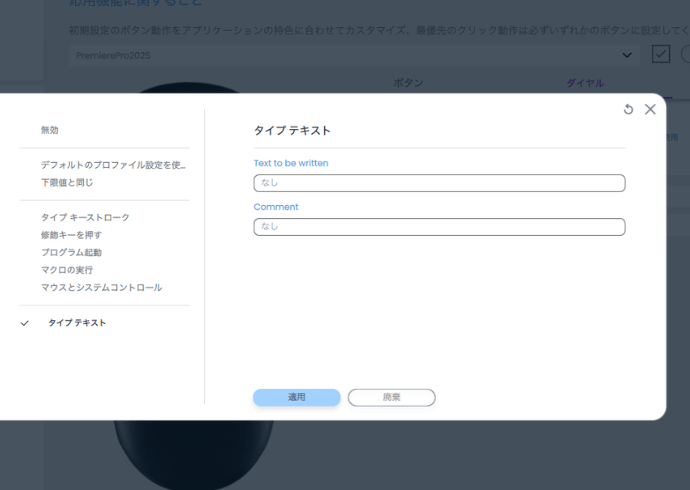Close the タイプ テキスト dialog with X
The width and height of the screenshot is (690, 490).
650,109
